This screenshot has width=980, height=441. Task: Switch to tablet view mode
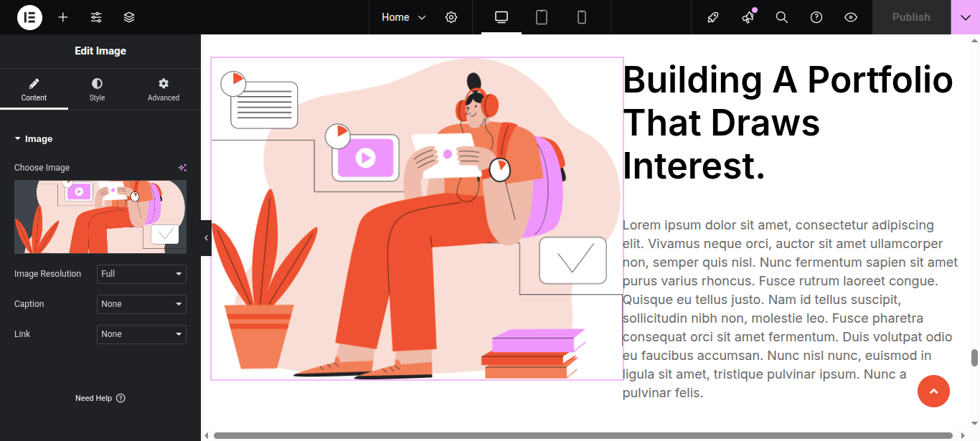(x=542, y=17)
